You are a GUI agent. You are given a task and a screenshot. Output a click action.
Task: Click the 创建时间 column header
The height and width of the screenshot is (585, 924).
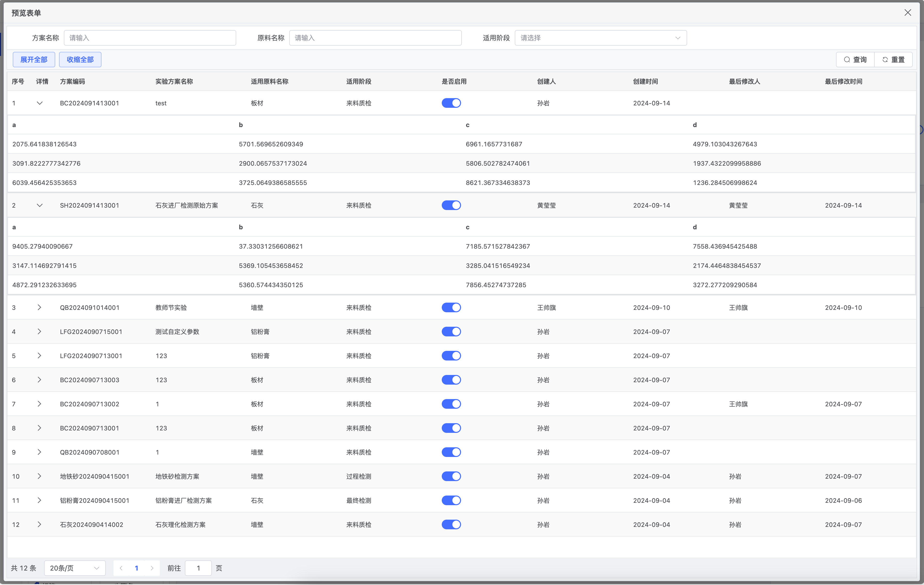[645, 81]
